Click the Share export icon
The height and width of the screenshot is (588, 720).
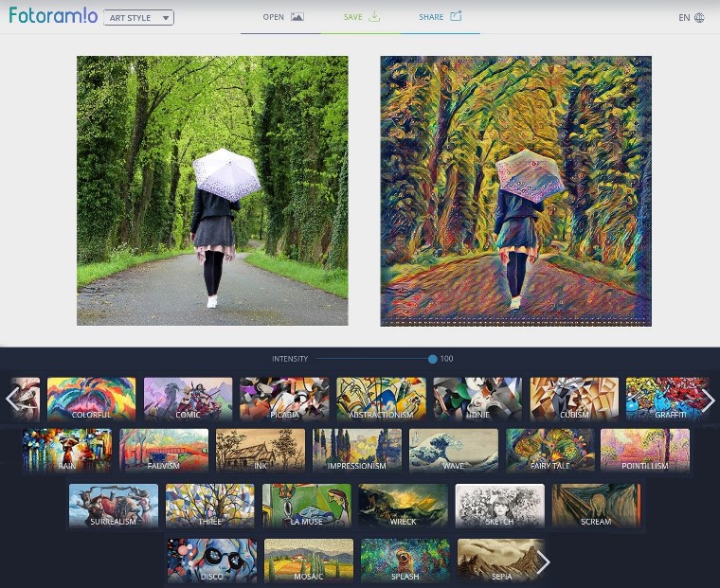(456, 17)
